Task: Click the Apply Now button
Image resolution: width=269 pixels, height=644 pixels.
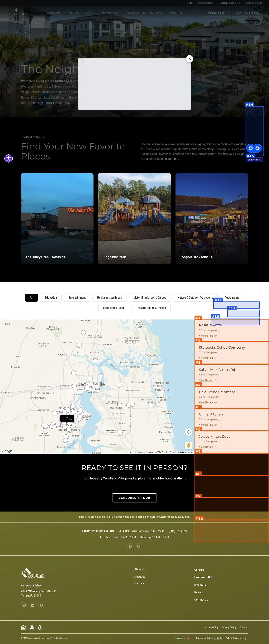Action: pyautogui.click(x=216, y=13)
